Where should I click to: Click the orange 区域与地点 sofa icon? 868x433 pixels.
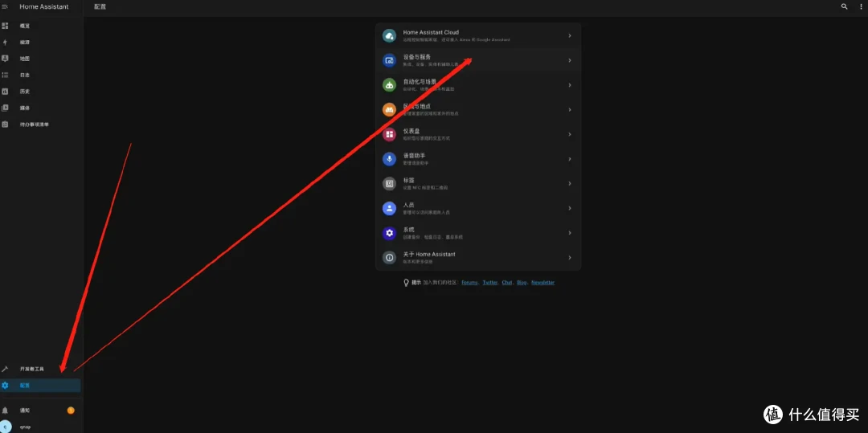[389, 109]
